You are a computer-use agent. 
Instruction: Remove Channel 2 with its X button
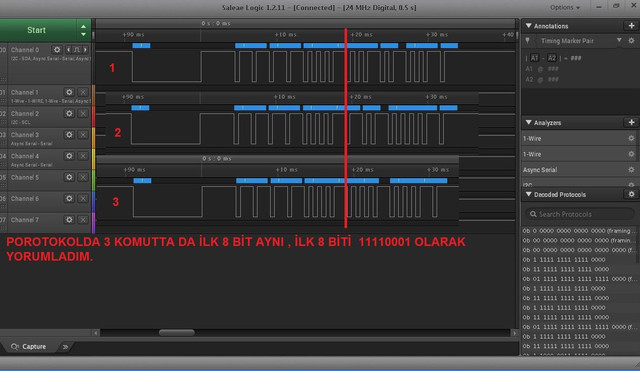point(83,113)
